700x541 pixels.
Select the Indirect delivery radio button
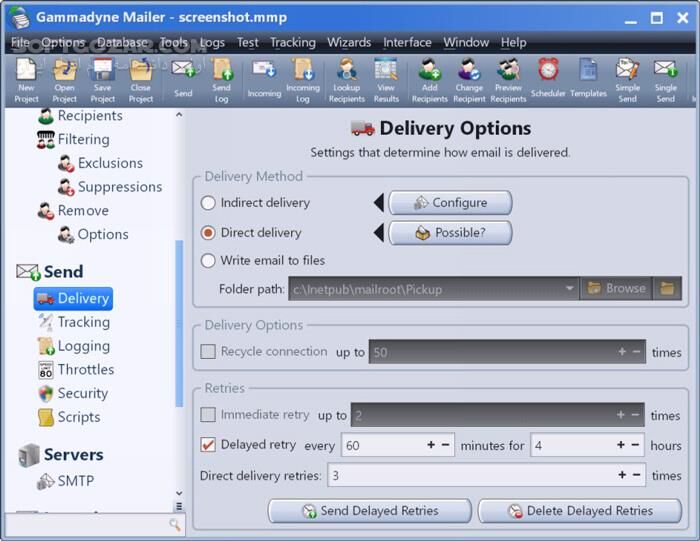click(208, 203)
